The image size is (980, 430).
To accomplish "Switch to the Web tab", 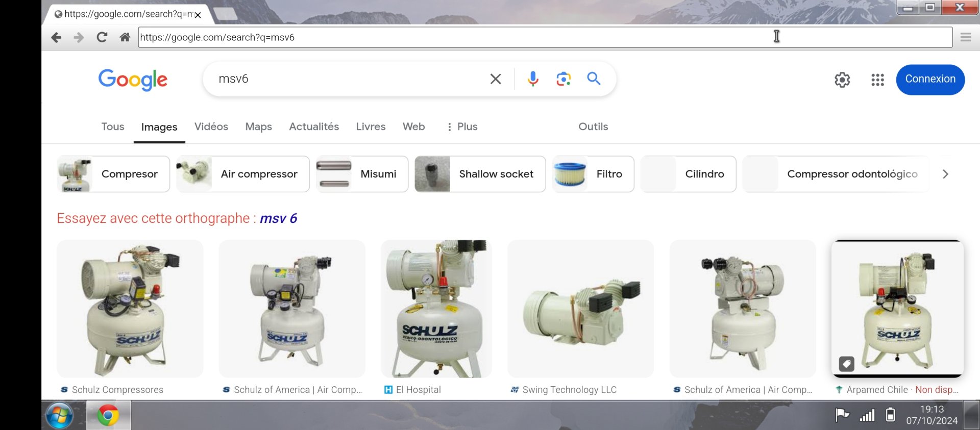I will coord(413,127).
